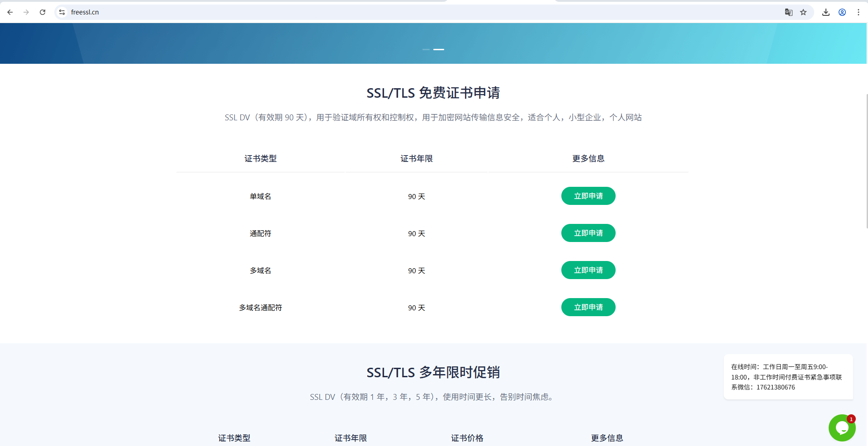The width and height of the screenshot is (868, 446).
Task: Apply for the 通配符 certificate
Action: point(588,233)
